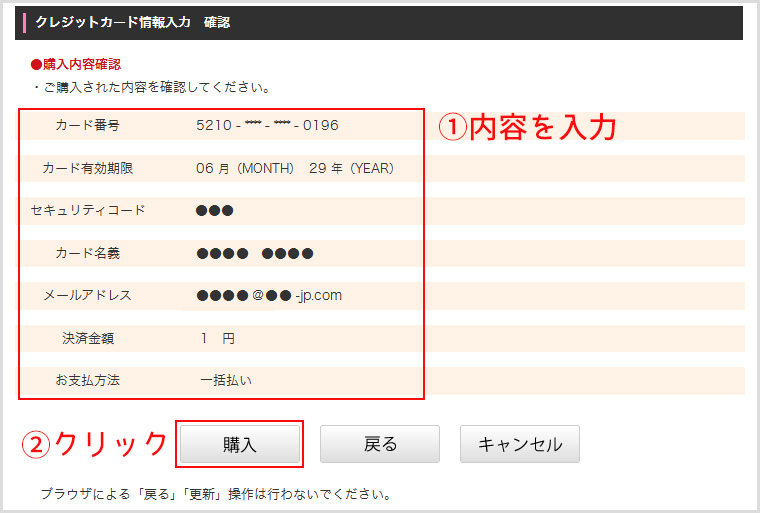760x513 pixels.
Task: Click the 購入 purchase button
Action: (x=240, y=445)
